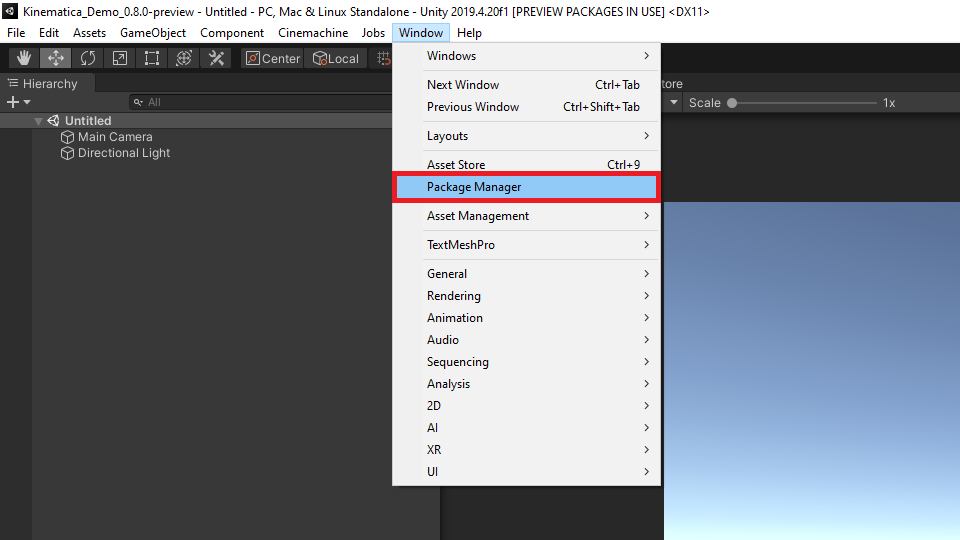Screen dimensions: 960x540
Task: Click the Hierarchy search magnifier icon
Action: (x=138, y=102)
